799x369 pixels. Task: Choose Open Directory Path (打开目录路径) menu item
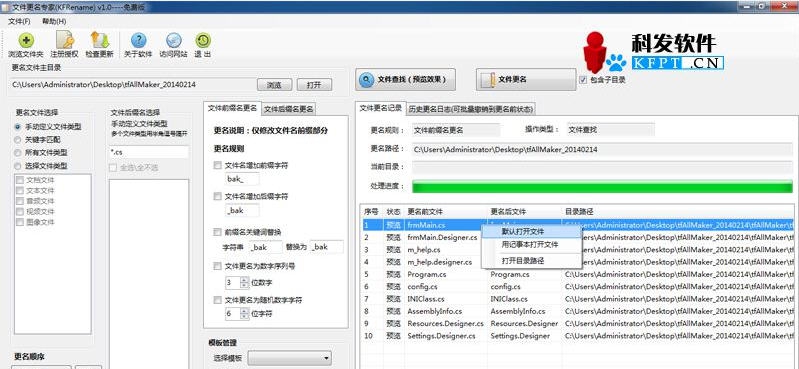coord(531,261)
